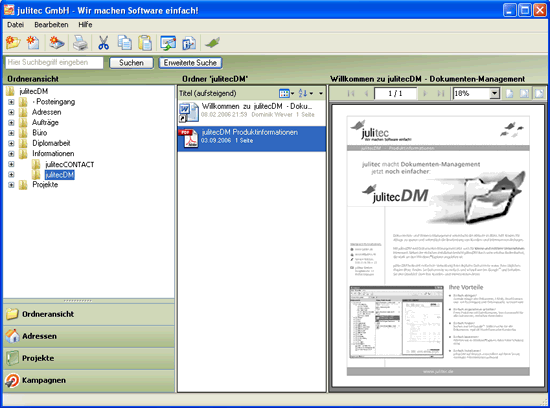Click the new document toolbar icon

pyautogui.click(x=33, y=43)
